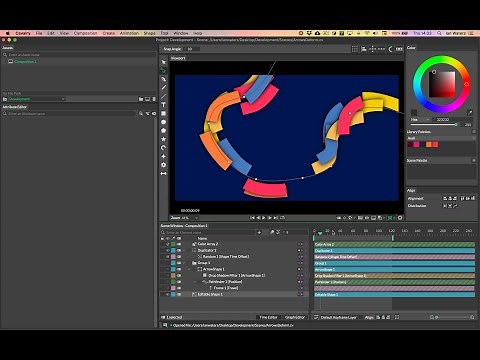Click the Attribute Editor search field
This screenshot has width=480, height=360.
[70, 114]
